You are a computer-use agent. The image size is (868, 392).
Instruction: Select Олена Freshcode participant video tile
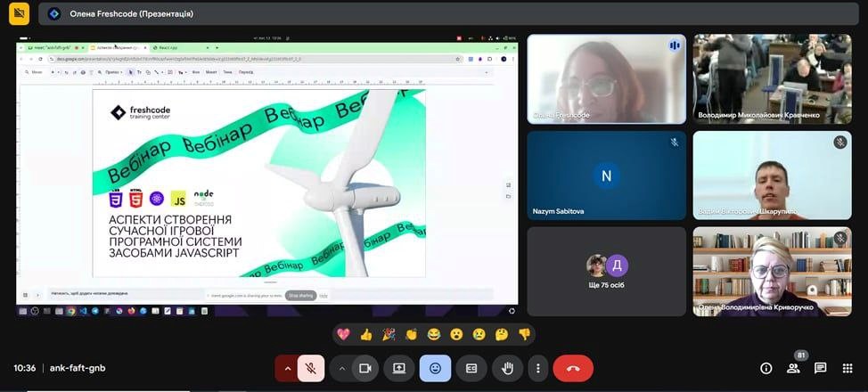coord(606,79)
